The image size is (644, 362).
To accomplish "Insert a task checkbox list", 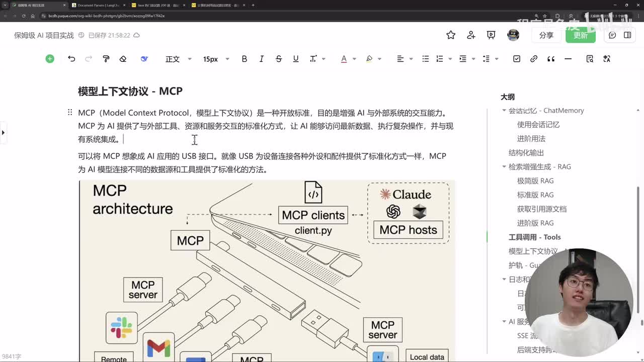I will [x=517, y=59].
